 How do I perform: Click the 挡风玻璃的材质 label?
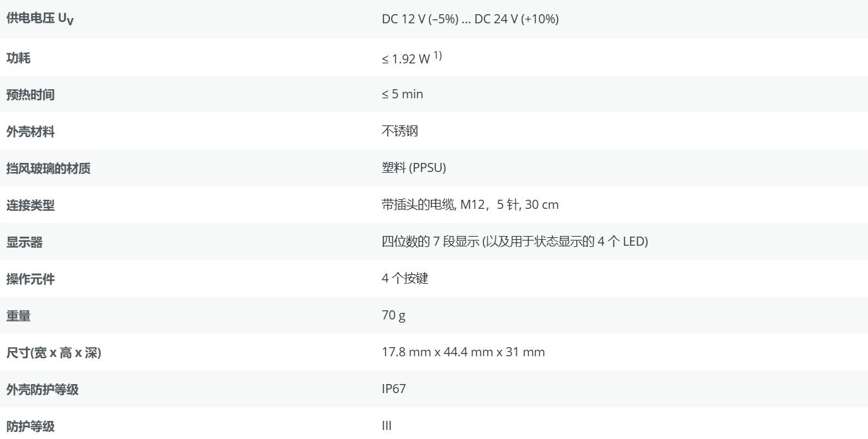pos(48,169)
